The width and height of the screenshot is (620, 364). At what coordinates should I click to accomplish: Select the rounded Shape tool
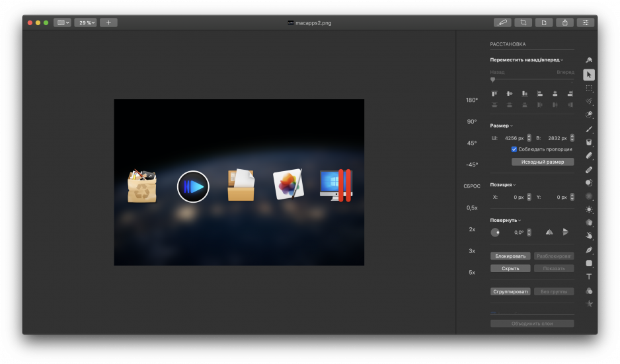(589, 263)
